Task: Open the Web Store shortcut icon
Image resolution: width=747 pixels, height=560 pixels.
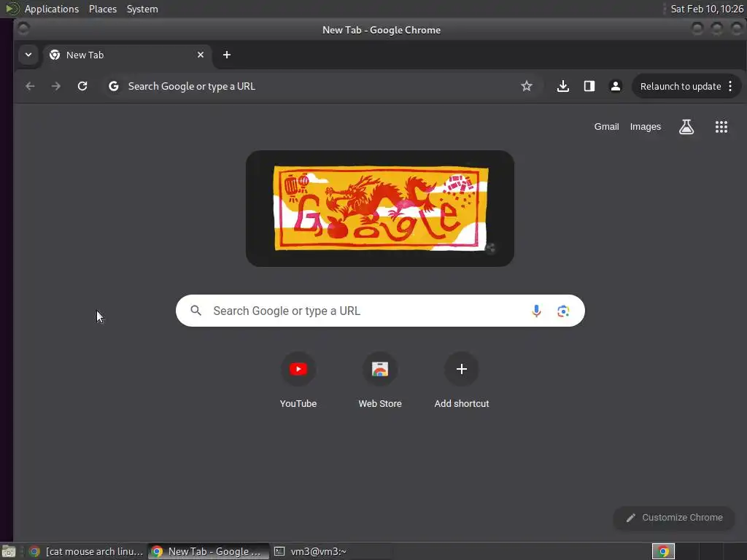Action: [380, 369]
